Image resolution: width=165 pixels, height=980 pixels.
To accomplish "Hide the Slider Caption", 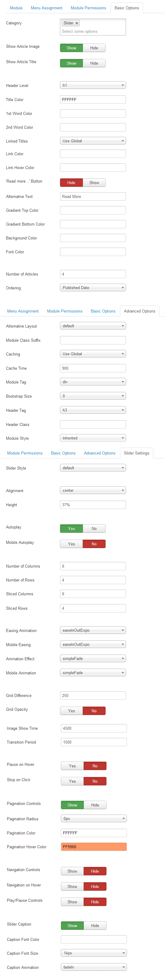I will click(x=95, y=926).
